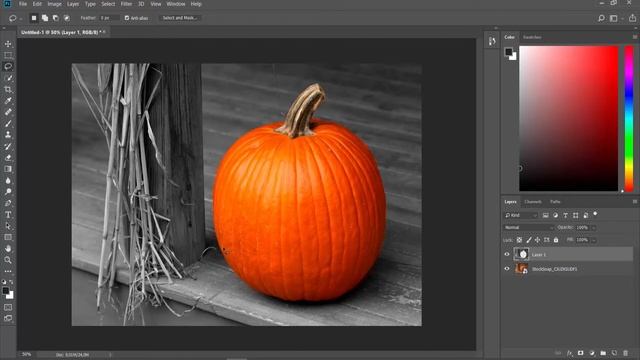Image resolution: width=640 pixels, height=360 pixels.
Task: Open the Layers panel options menu
Action: (635, 202)
